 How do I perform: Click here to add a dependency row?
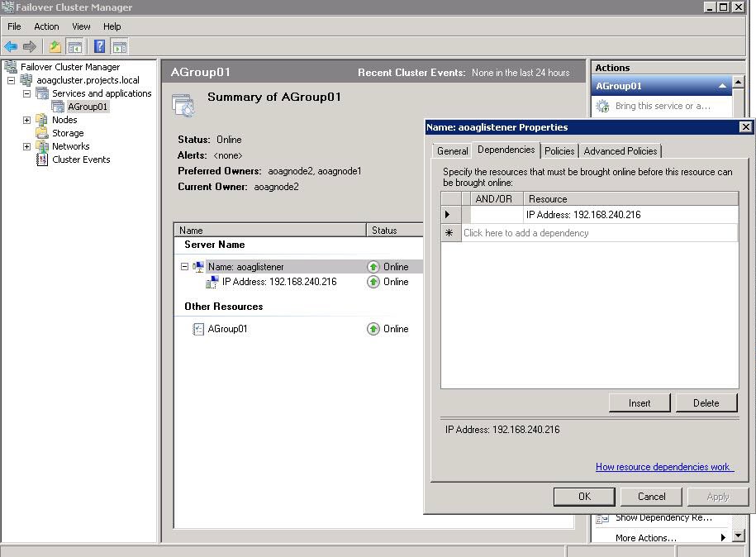coord(526,233)
